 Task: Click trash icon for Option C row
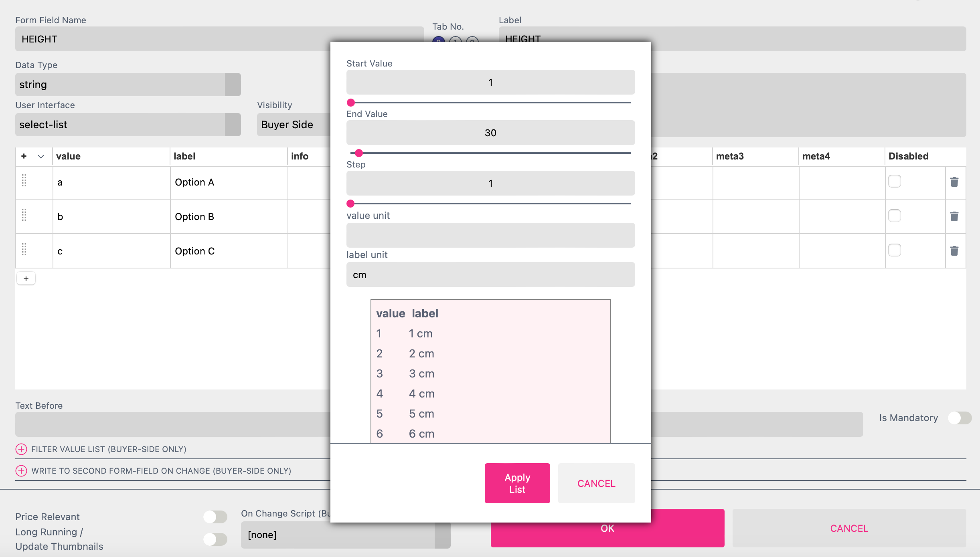tap(954, 251)
